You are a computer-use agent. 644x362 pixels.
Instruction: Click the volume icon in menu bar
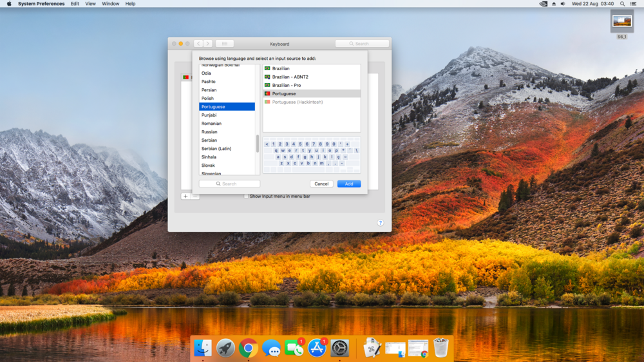[x=563, y=4]
